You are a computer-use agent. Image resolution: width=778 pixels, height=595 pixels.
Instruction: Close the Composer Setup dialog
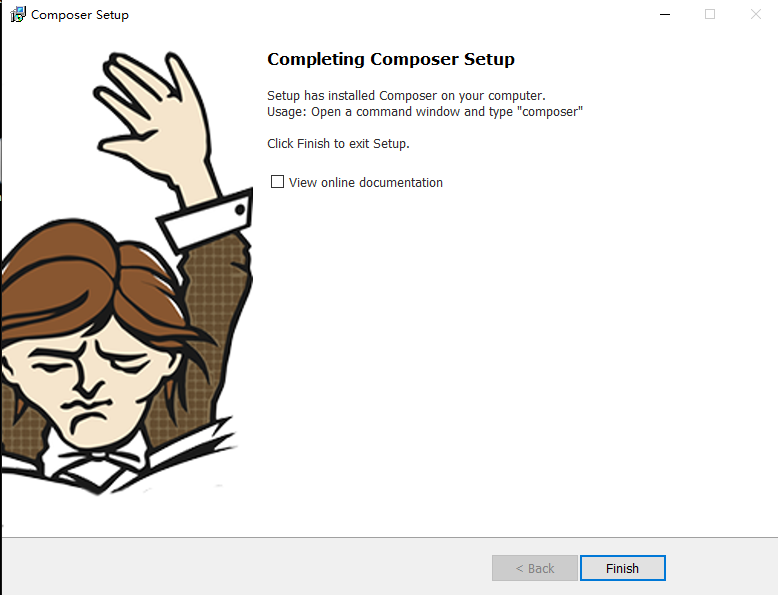[x=755, y=14]
